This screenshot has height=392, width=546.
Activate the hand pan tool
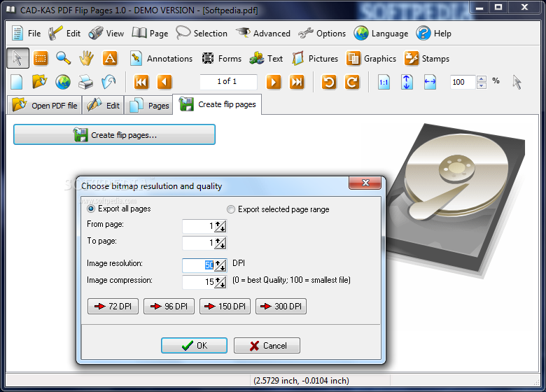click(86, 58)
